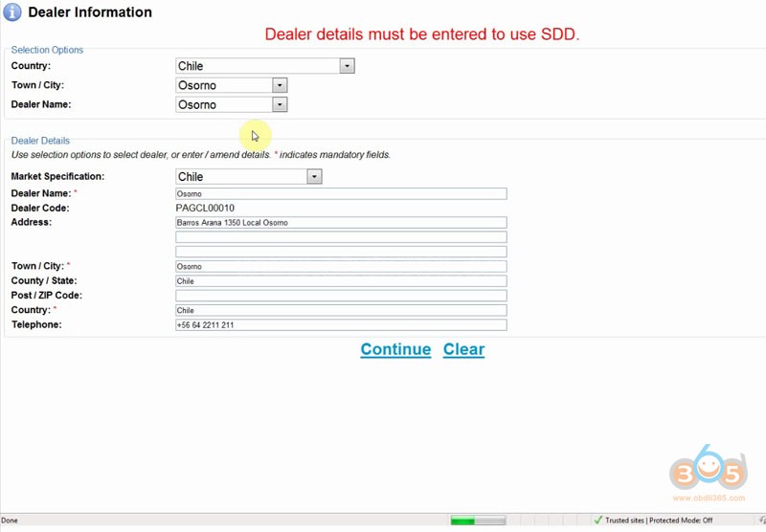Screen dimensions: 766x532
Task: Click the Selection Options group label
Action: [47, 50]
